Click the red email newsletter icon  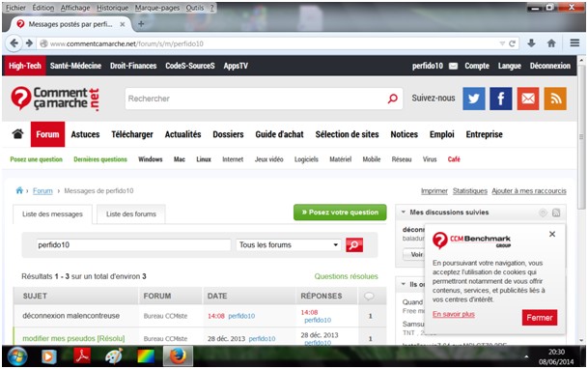tap(528, 99)
